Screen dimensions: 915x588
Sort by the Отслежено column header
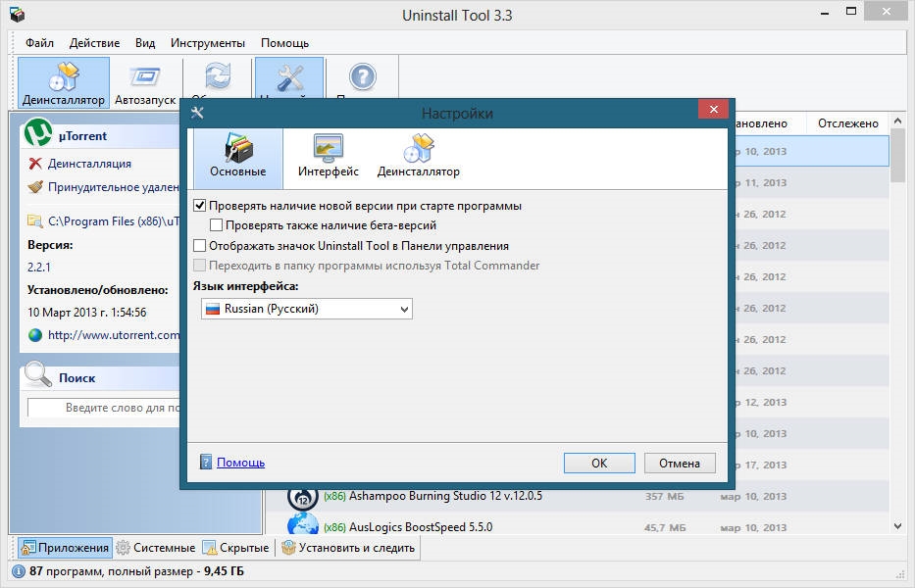(847, 123)
